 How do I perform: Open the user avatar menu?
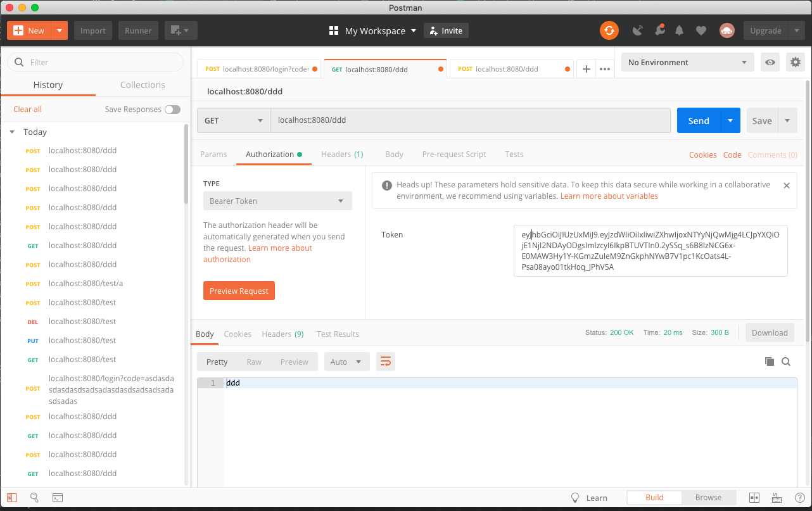[726, 30]
